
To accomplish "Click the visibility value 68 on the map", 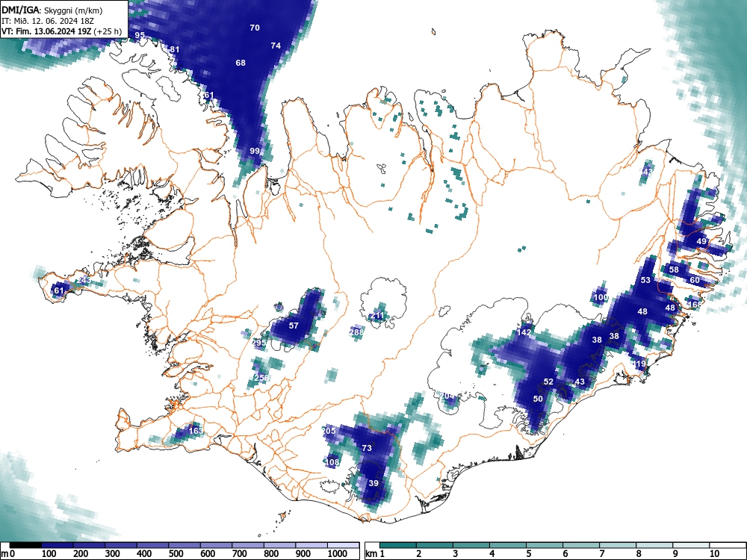I will [241, 63].
